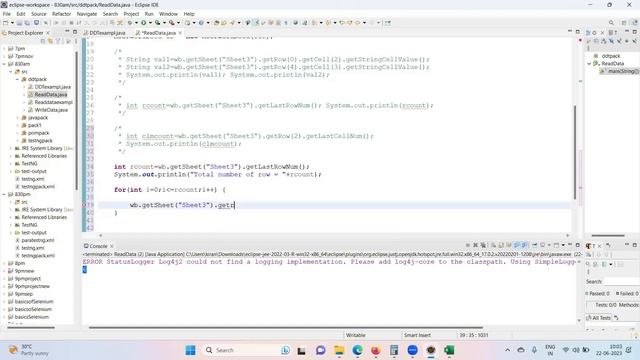This screenshot has height=360, width=640.
Task: Click the green Run button in toolbar
Action: coord(144,23)
